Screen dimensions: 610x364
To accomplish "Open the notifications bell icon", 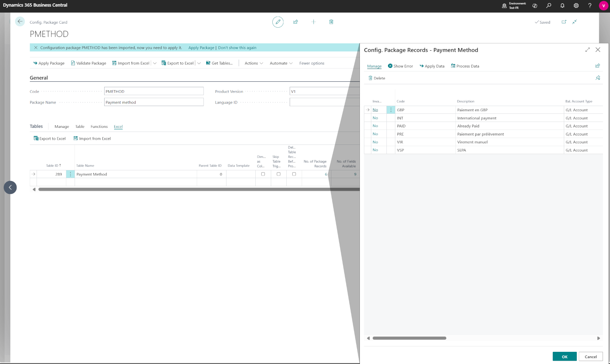I will [x=562, y=6].
